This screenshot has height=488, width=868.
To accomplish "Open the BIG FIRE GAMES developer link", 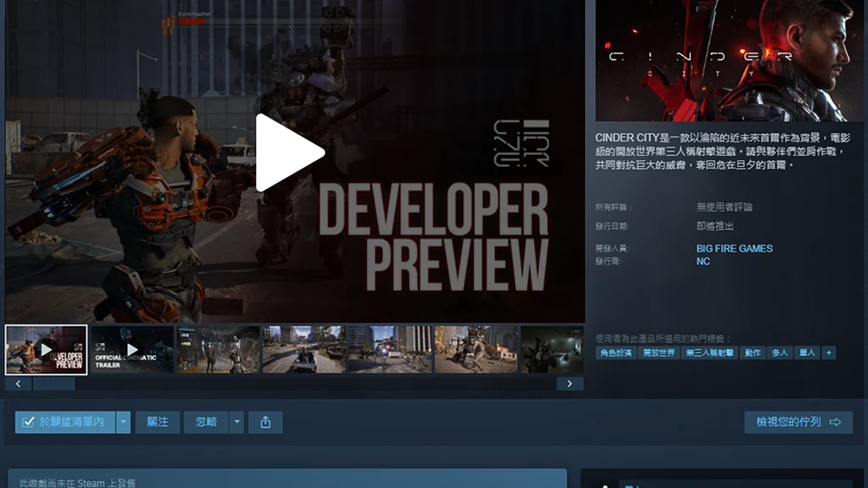I will (734, 249).
